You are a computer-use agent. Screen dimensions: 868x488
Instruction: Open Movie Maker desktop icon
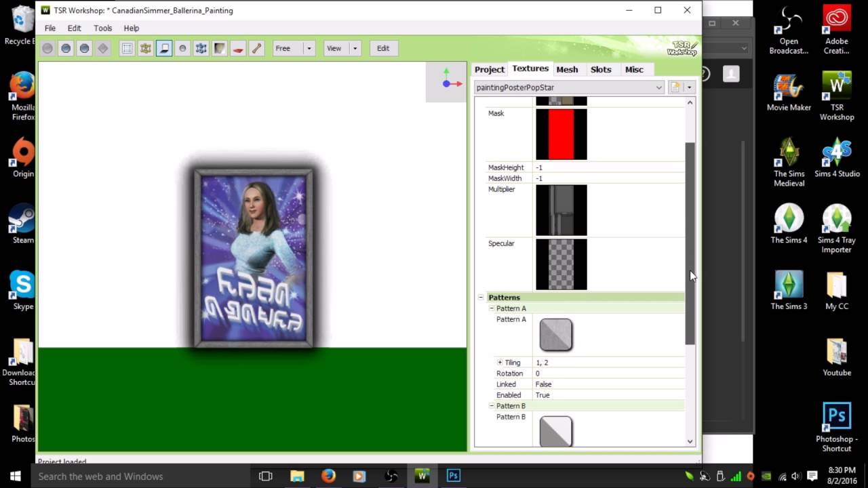[x=789, y=91]
